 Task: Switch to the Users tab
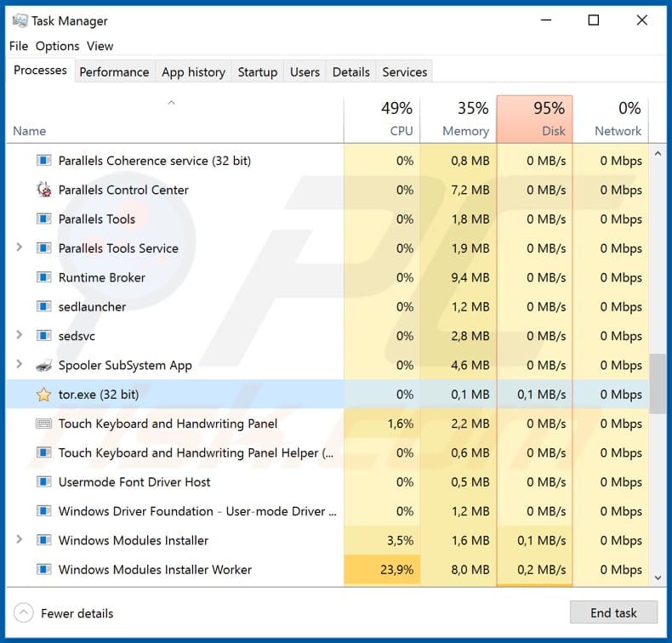point(305,72)
